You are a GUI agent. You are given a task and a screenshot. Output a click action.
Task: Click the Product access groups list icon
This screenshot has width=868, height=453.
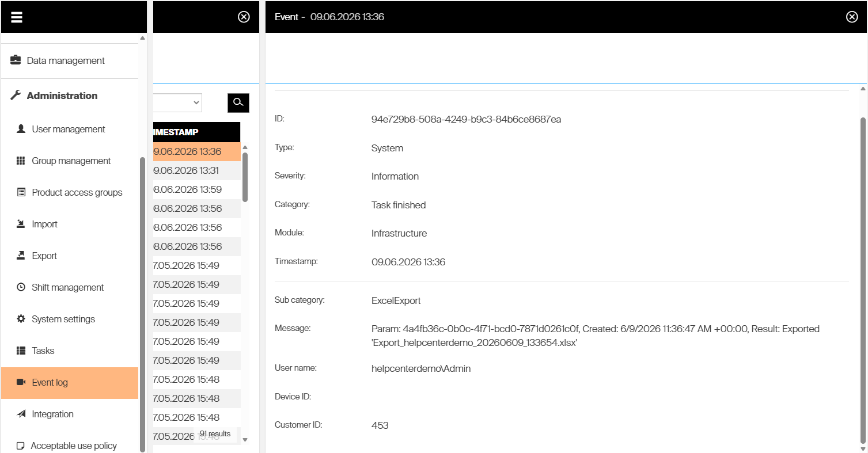[x=21, y=192]
